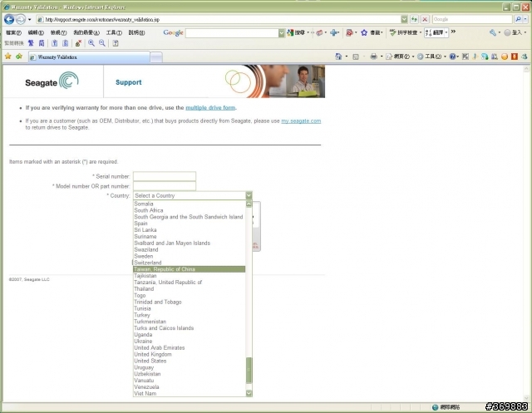Image resolution: width=532 pixels, height=413 pixels.
Task: Expand the Google Toolbar overflow chevron
Action: click(x=453, y=32)
